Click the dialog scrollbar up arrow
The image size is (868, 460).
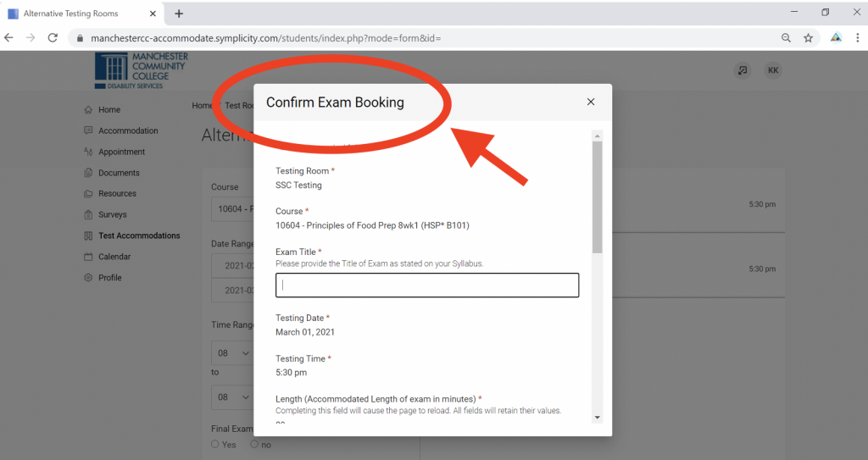tap(598, 136)
